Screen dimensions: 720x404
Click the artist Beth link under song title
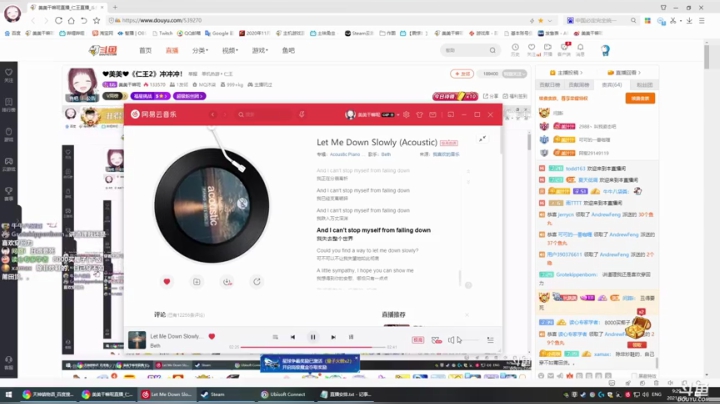(x=386, y=154)
